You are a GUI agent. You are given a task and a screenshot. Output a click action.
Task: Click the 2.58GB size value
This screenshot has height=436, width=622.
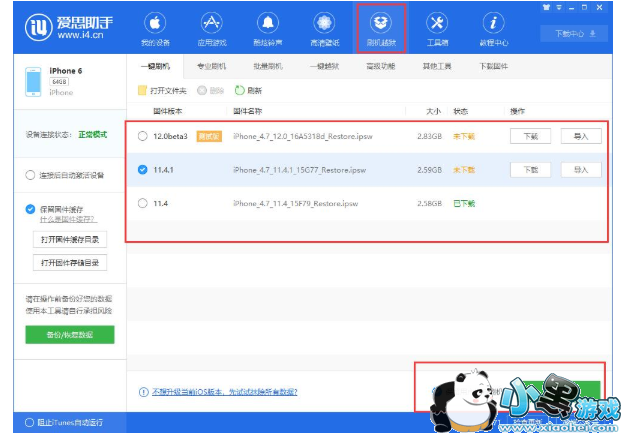point(429,204)
